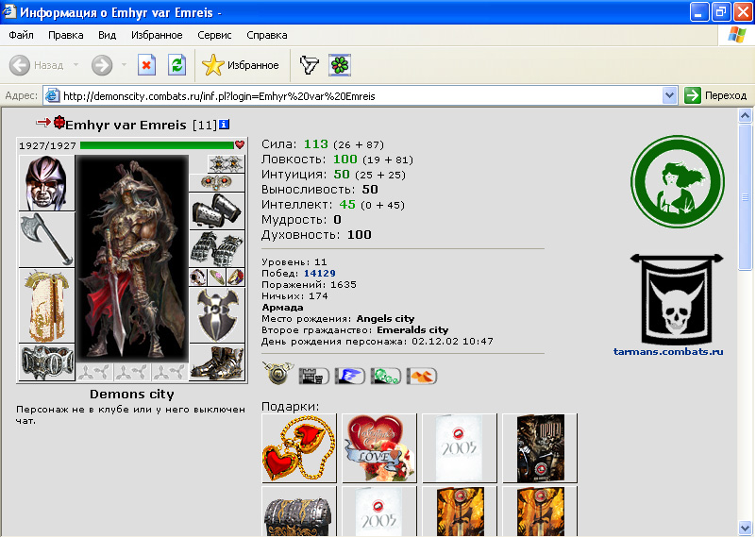
Task: Open the Вид menu
Action: pyautogui.click(x=107, y=35)
